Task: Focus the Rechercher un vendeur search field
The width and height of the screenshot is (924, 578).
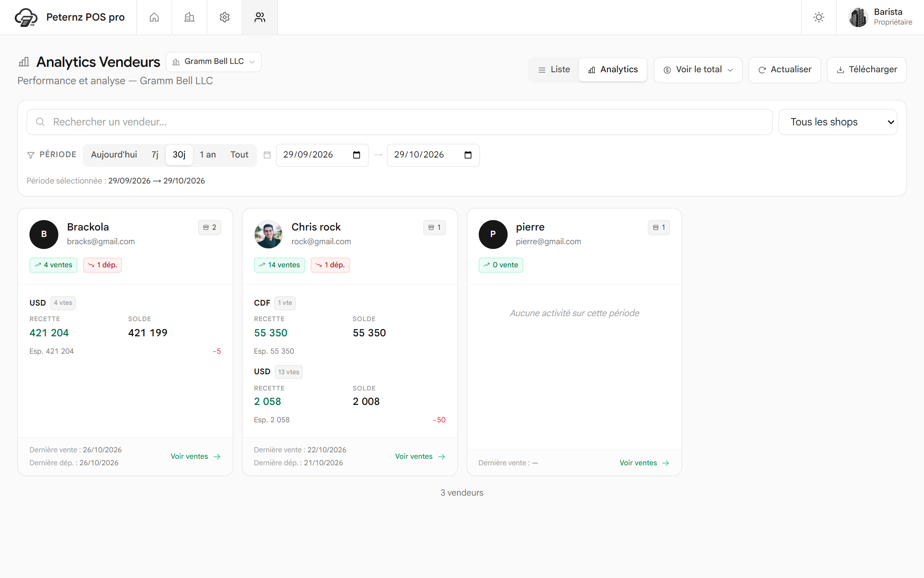Action: (400, 122)
